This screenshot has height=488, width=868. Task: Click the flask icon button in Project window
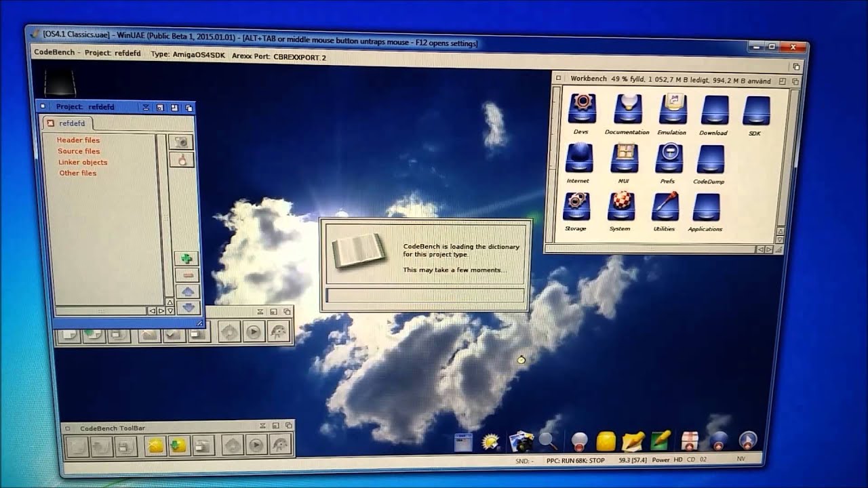(x=182, y=160)
